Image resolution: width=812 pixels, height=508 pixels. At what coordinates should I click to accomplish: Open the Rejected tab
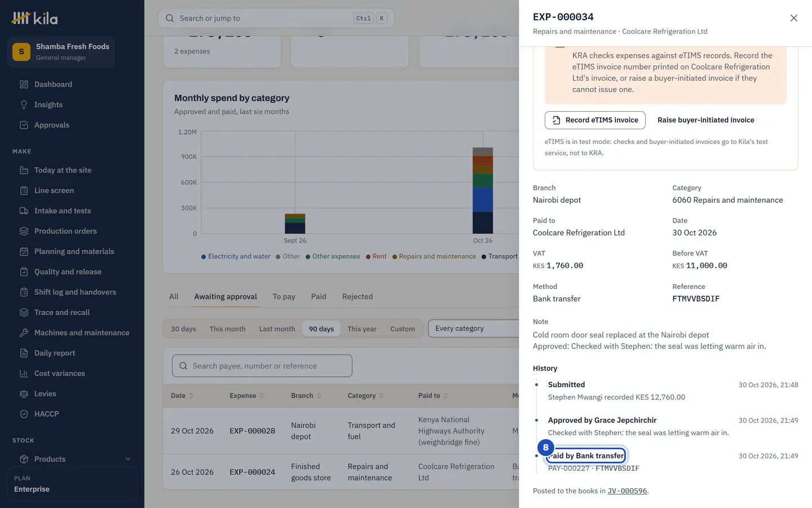click(358, 297)
